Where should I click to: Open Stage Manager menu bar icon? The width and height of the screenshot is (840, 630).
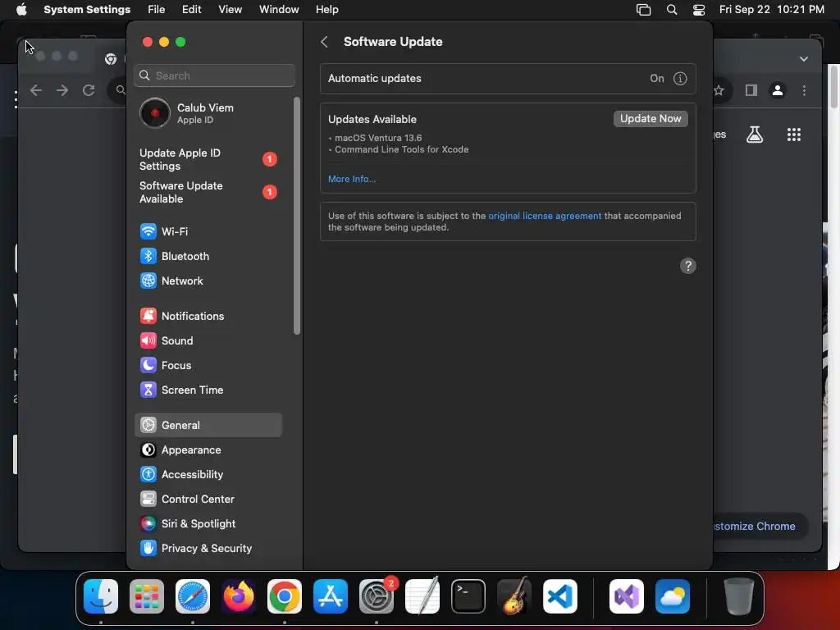[x=643, y=10]
